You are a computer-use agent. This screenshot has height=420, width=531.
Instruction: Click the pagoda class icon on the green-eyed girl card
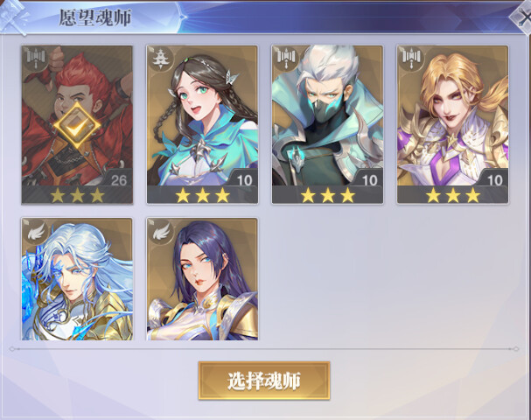(159, 59)
